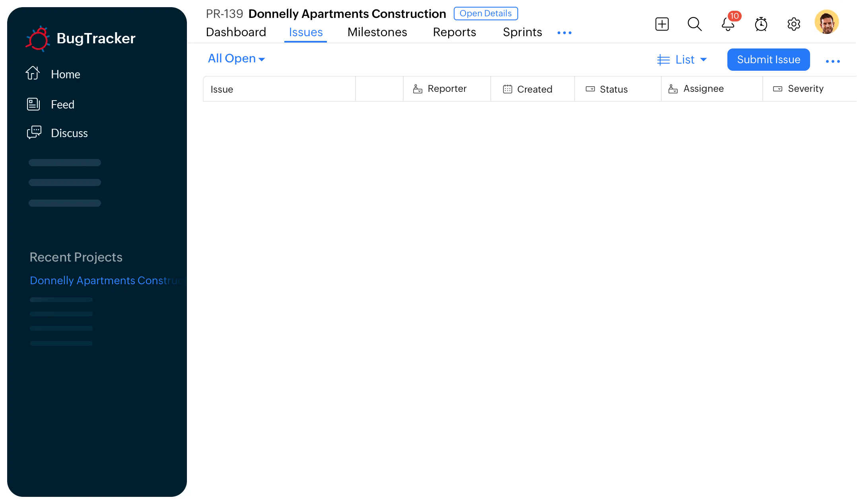The width and height of the screenshot is (857, 504).
Task: Switch to the Dashboard tab
Action: coord(236,32)
